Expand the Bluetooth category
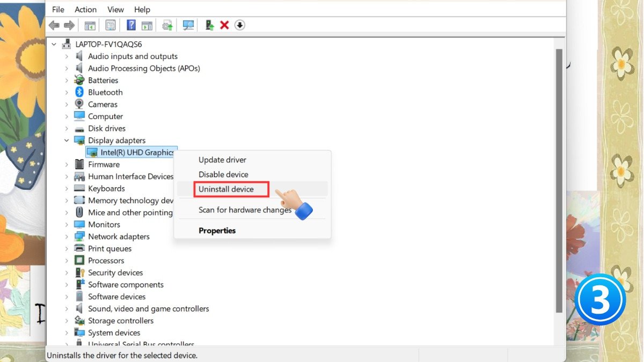This screenshot has width=644, height=362. coord(67,92)
